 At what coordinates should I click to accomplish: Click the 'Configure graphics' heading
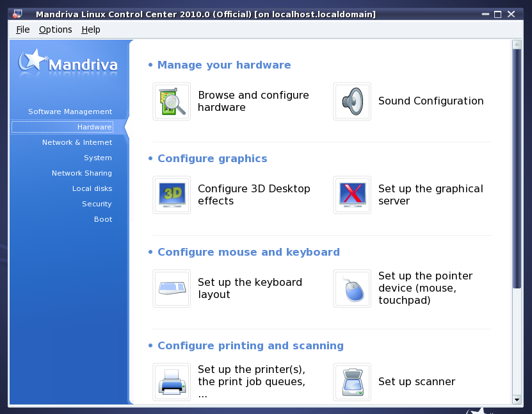click(x=212, y=158)
